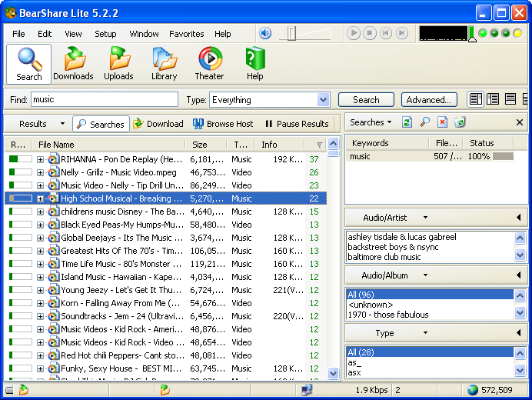The height and width of the screenshot is (400, 532).
Task: Click recycle bin icon in Searches panel
Action: point(460,122)
